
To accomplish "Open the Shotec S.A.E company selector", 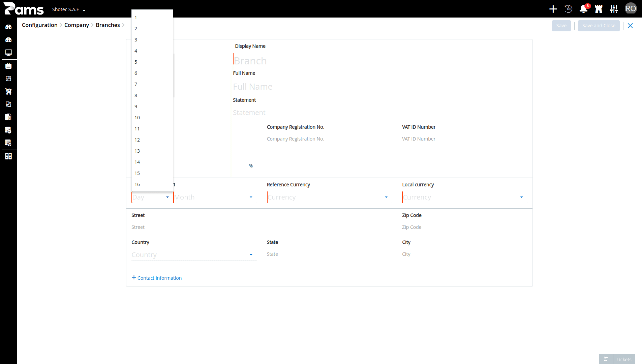I will click(x=69, y=9).
